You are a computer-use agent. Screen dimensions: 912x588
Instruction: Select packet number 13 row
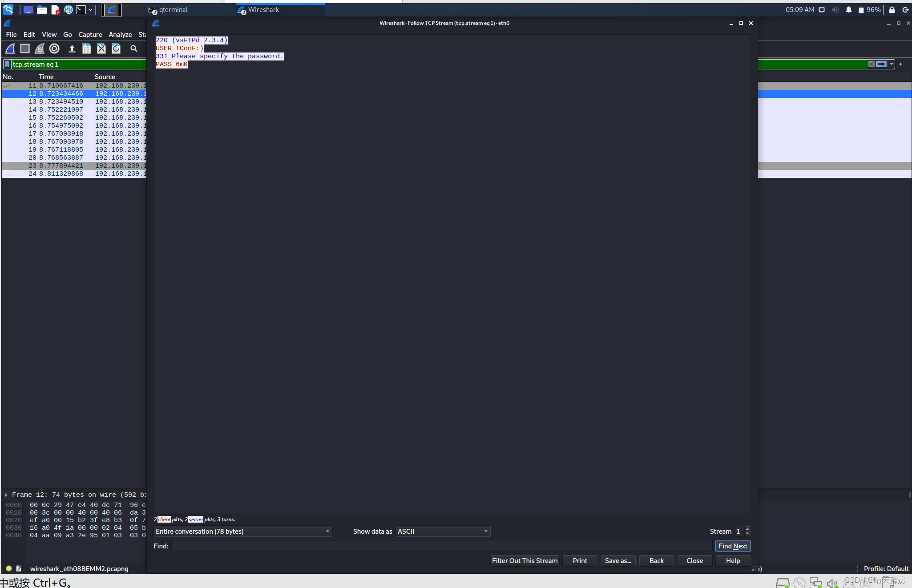[74, 101]
